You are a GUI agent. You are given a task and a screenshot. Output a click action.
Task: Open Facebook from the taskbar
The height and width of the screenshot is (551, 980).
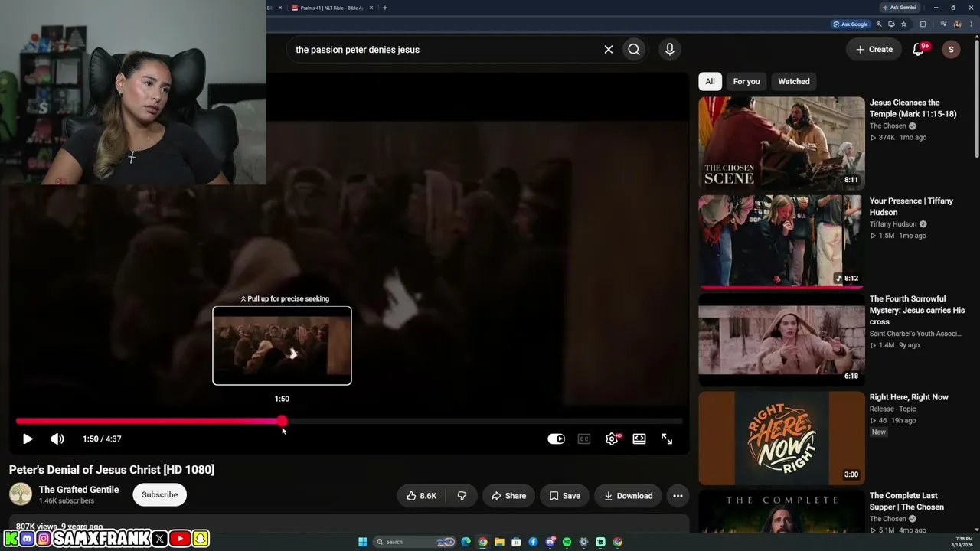click(x=533, y=542)
